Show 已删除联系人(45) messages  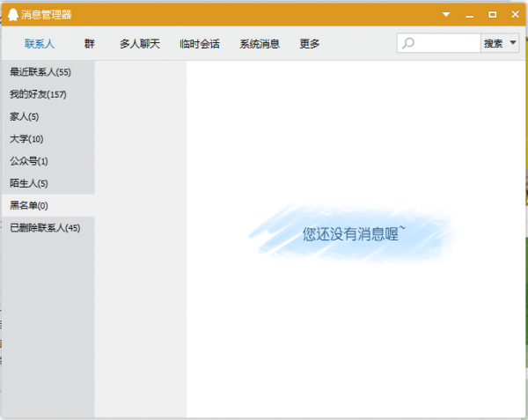coord(45,228)
